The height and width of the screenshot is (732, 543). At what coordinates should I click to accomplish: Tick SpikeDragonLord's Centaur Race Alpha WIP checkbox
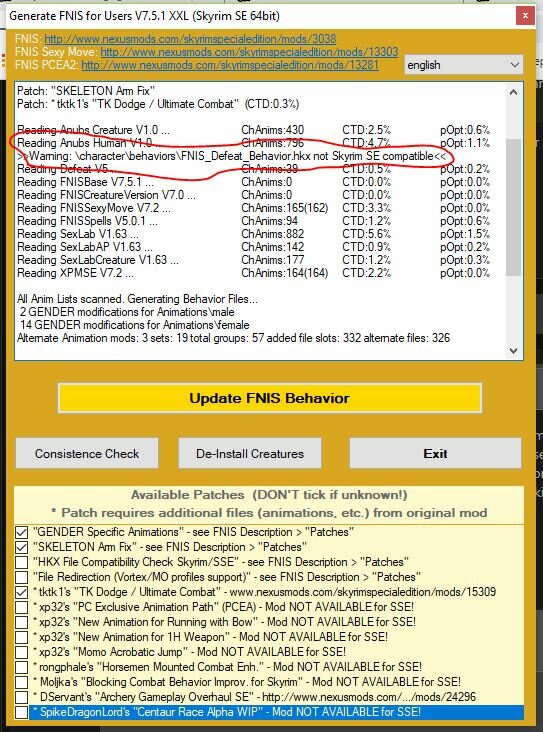click(x=21, y=712)
